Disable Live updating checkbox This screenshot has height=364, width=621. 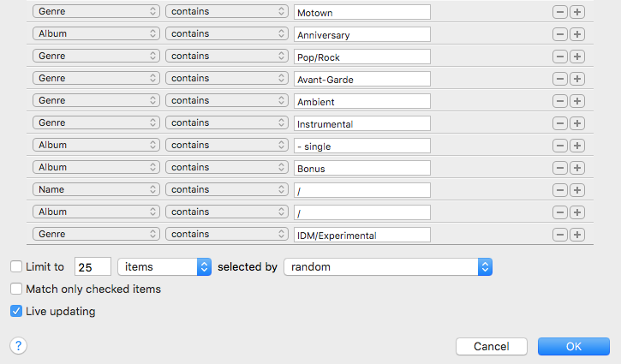(16, 311)
